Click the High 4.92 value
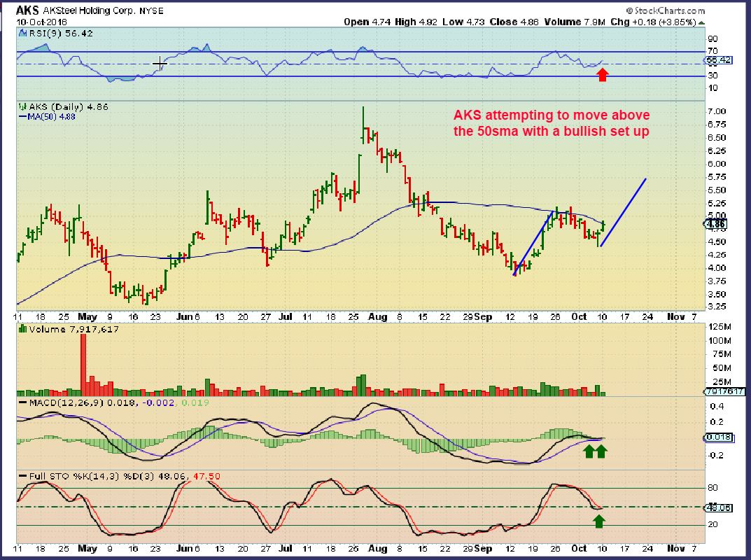This screenshot has height=560, width=751. click(x=416, y=22)
